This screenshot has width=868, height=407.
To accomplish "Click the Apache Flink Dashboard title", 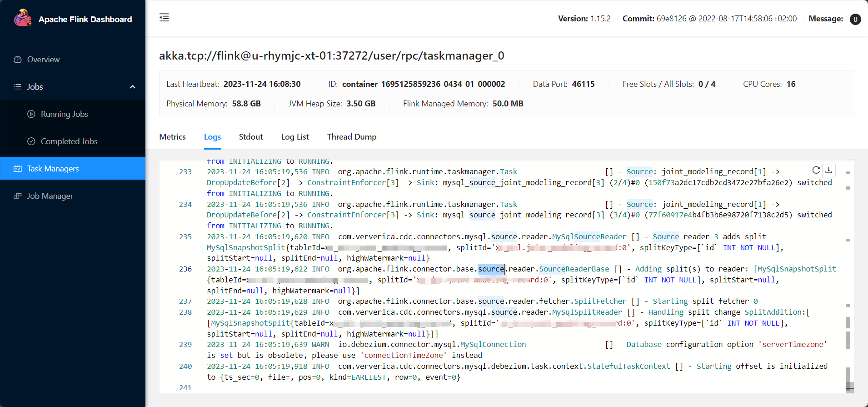I will coord(85,20).
